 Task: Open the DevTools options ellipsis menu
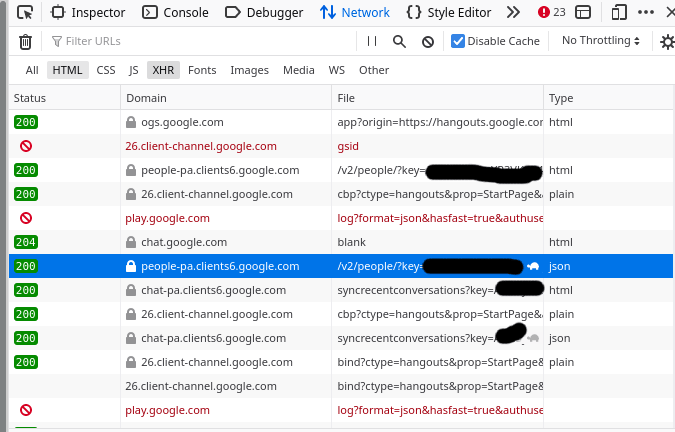[647, 13]
